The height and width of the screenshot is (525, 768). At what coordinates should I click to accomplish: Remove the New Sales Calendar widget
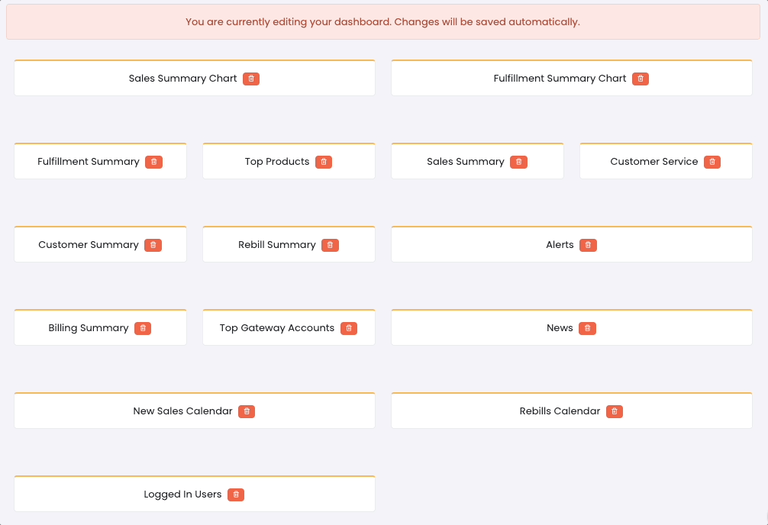[246, 411]
